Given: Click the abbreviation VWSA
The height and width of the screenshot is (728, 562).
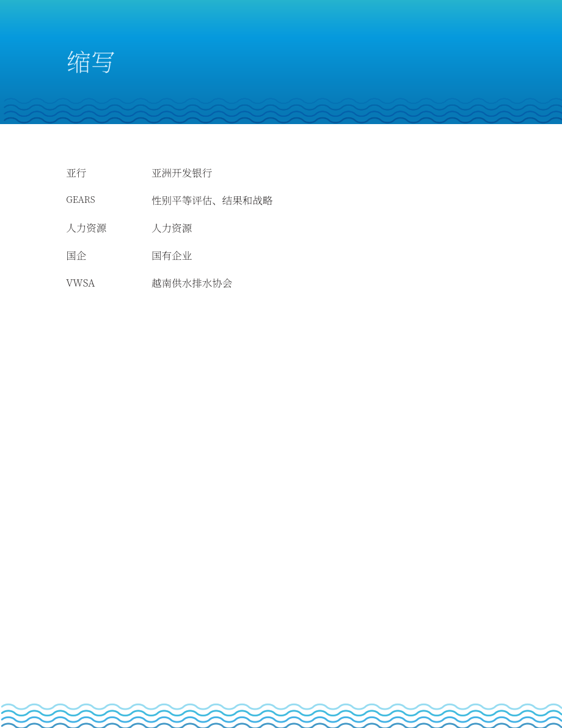Looking at the screenshot, I should (81, 283).
